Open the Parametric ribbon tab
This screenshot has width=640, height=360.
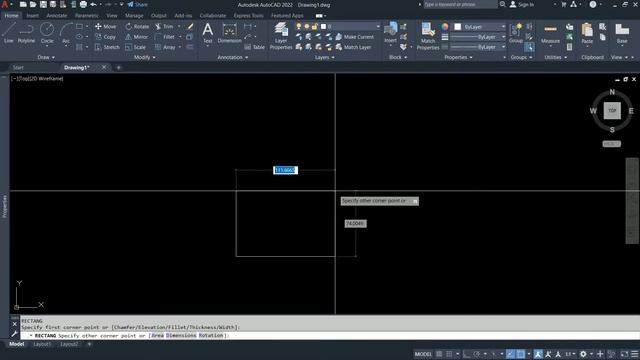[87, 16]
